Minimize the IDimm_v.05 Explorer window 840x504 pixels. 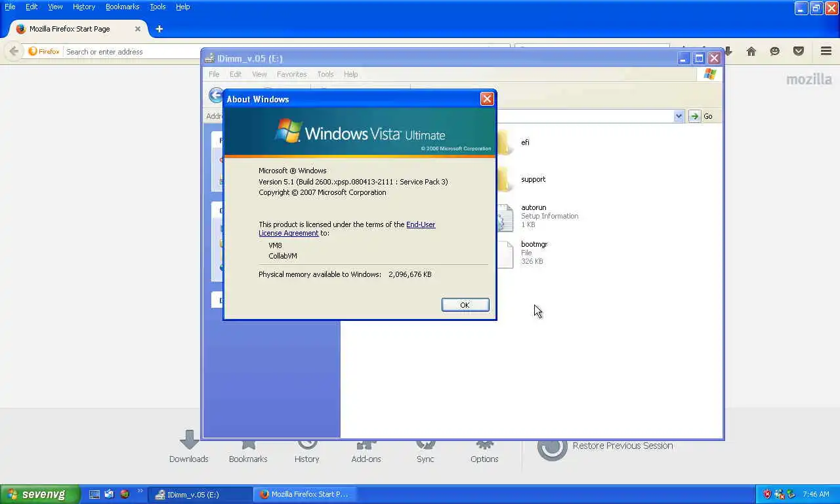[683, 58]
